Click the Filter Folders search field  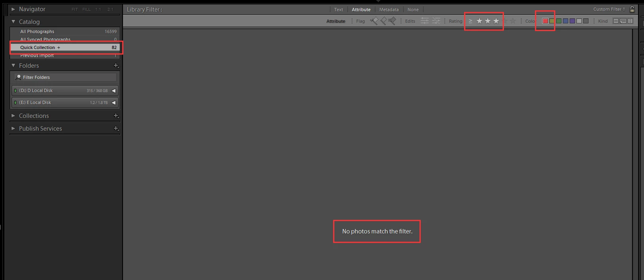click(x=65, y=77)
